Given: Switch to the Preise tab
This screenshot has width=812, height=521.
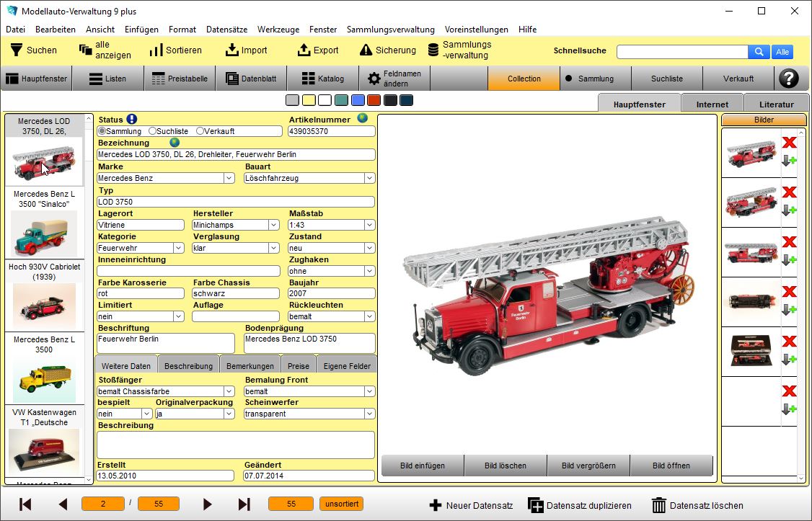Looking at the screenshot, I should coord(298,366).
